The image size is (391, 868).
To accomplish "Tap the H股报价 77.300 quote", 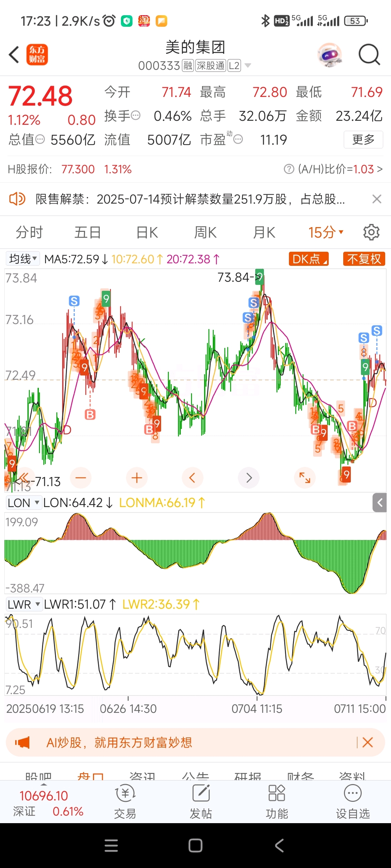I will [70, 169].
